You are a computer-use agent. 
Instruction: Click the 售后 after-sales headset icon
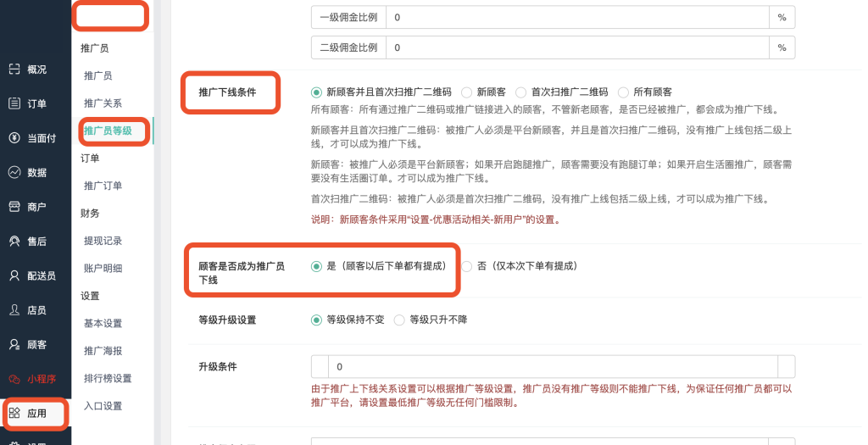[x=14, y=242]
